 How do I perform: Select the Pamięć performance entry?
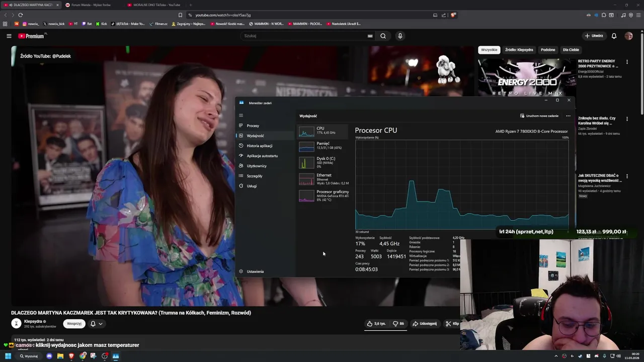(x=323, y=146)
